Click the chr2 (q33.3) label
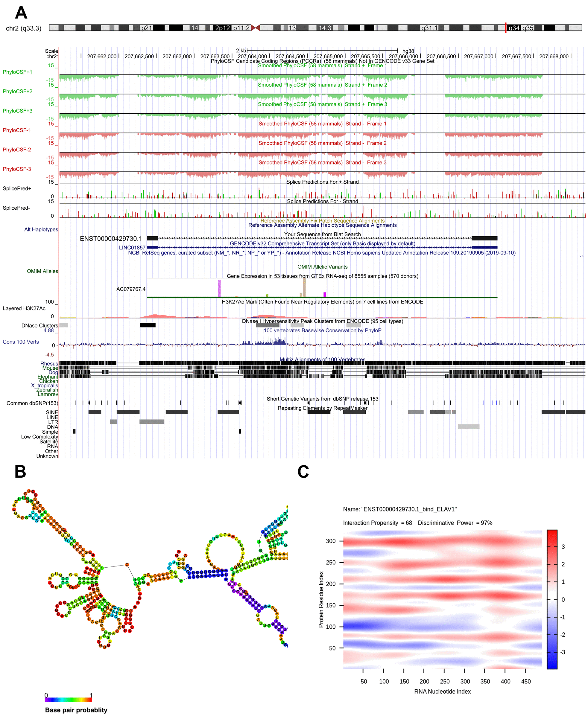This screenshot has width=588, height=716. (x=24, y=28)
